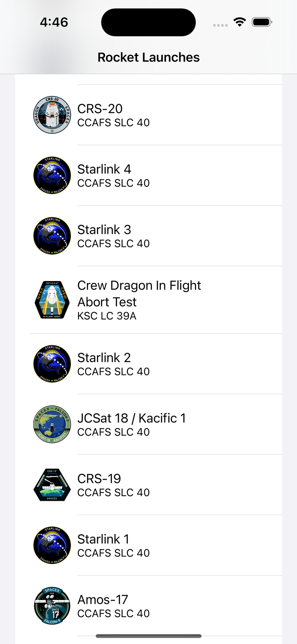The width and height of the screenshot is (297, 644).
Task: Open Crew Dragon In Flight Abort Test
Action: coord(139,293)
